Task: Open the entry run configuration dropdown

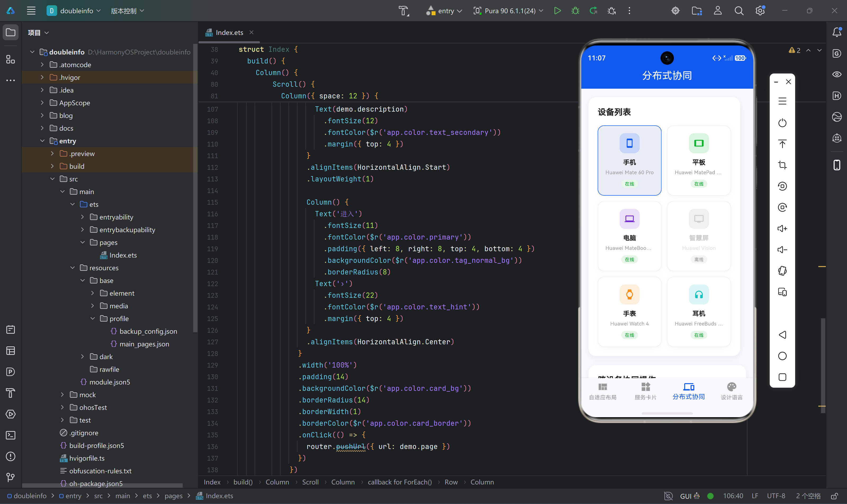Action: coord(444,11)
